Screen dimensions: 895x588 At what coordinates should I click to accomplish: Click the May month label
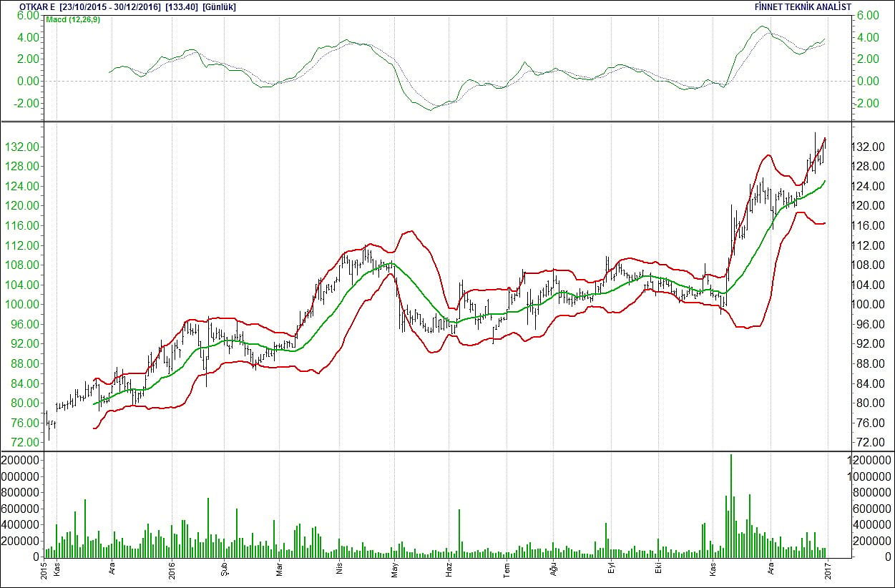pyautogui.click(x=393, y=572)
